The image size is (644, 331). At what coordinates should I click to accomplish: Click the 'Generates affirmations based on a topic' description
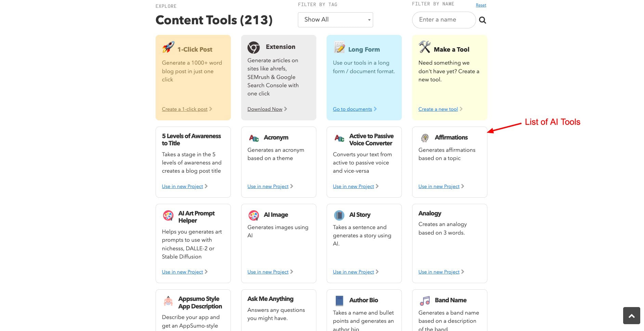pos(447,154)
